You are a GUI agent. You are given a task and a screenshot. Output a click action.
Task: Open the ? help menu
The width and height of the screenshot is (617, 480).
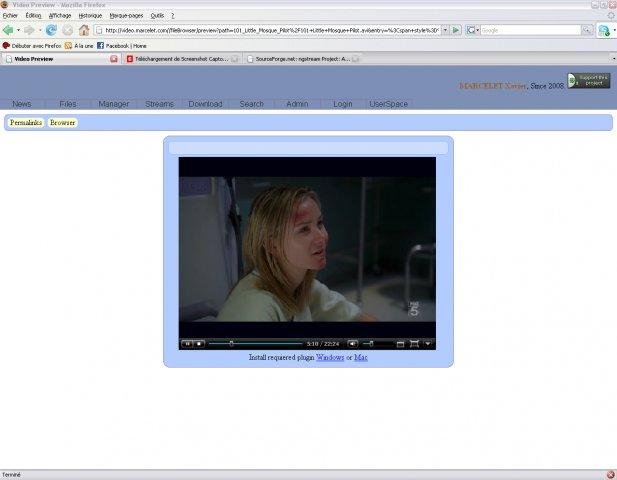coord(173,16)
